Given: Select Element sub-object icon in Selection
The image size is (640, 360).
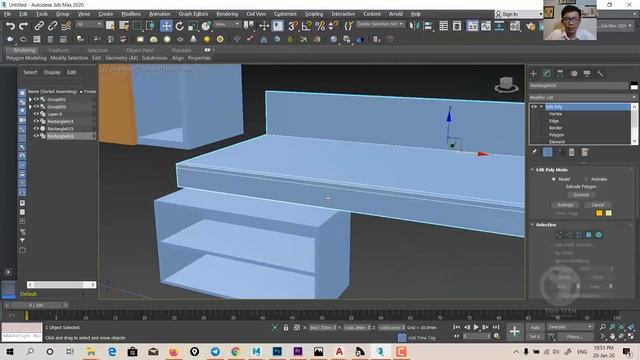Looking at the screenshot, I should 599,235.
